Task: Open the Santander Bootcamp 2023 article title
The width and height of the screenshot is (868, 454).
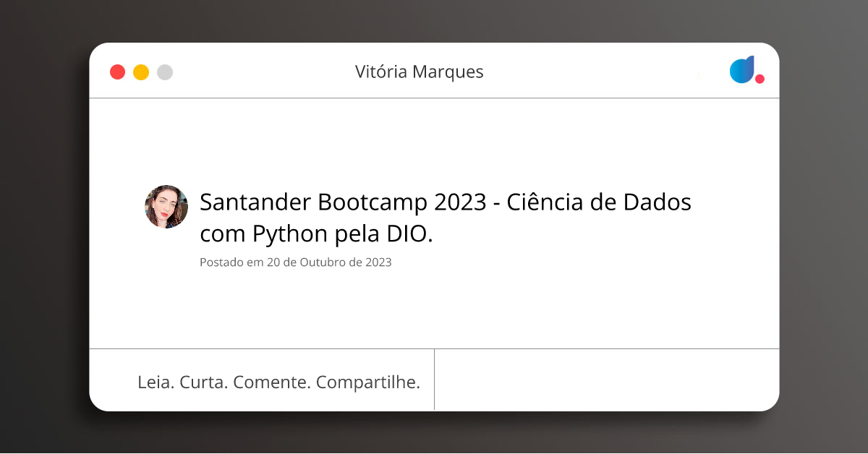Action: (446, 218)
